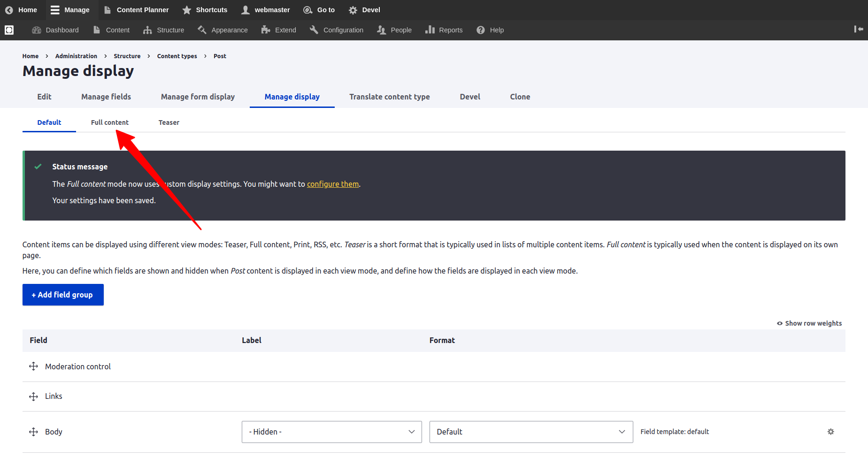Click the admin toolbar search icon at far left
Screen dimensions: 868x458
[x=9, y=30]
